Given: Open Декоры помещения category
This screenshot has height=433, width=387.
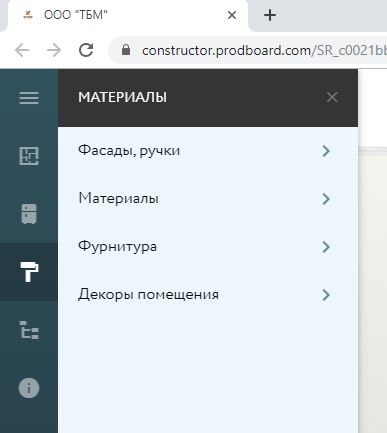Looking at the screenshot, I should tap(208, 295).
